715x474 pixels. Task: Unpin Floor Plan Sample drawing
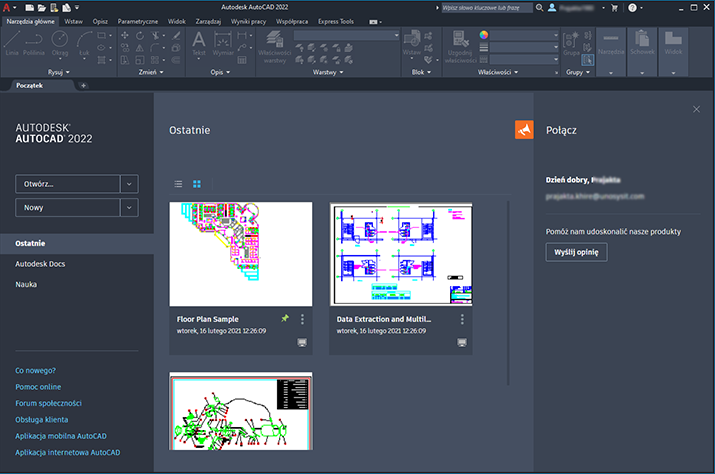(285, 318)
